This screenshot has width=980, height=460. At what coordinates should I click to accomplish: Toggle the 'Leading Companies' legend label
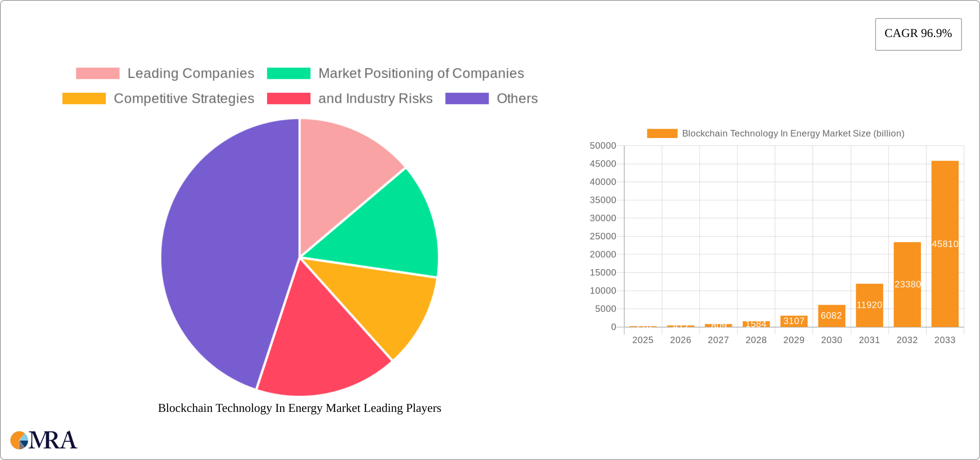(191, 74)
